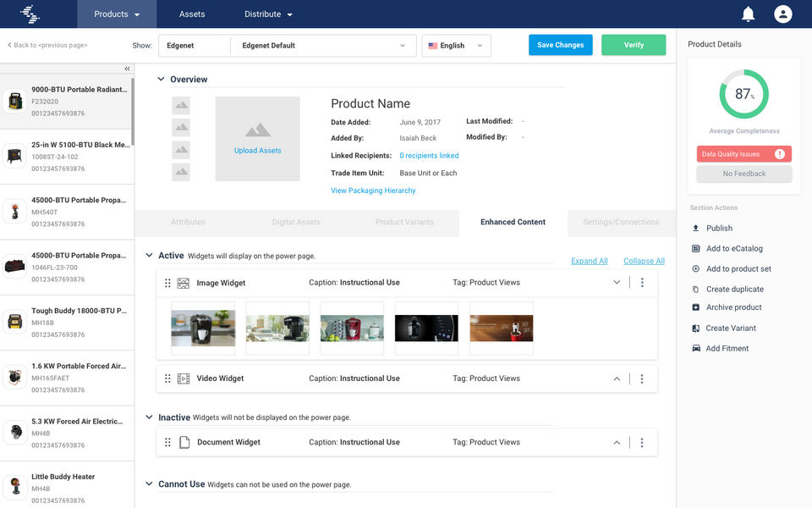Image resolution: width=812 pixels, height=508 pixels.
Task: Collapse the Overview section
Action: 161,79
